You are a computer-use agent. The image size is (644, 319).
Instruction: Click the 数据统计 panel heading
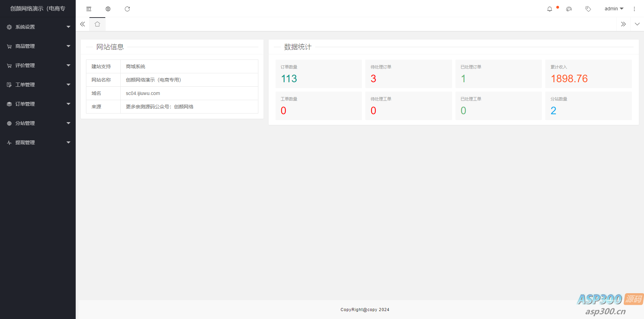coord(298,47)
